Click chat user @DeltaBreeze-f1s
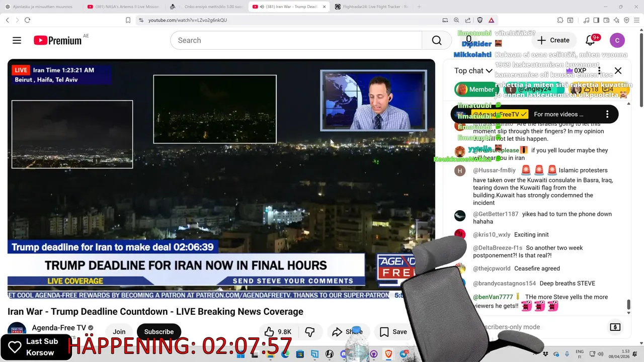Screen dimensions: 644x362 tap(498, 248)
